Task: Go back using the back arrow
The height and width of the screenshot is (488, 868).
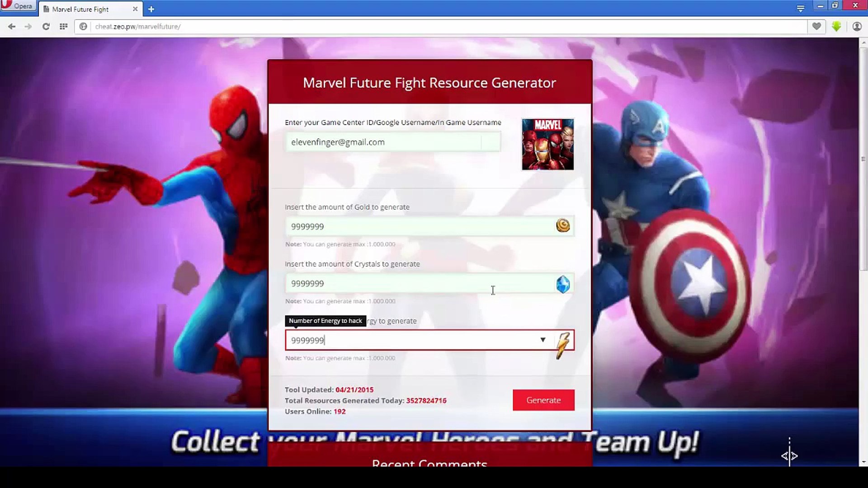Action: coord(12,27)
